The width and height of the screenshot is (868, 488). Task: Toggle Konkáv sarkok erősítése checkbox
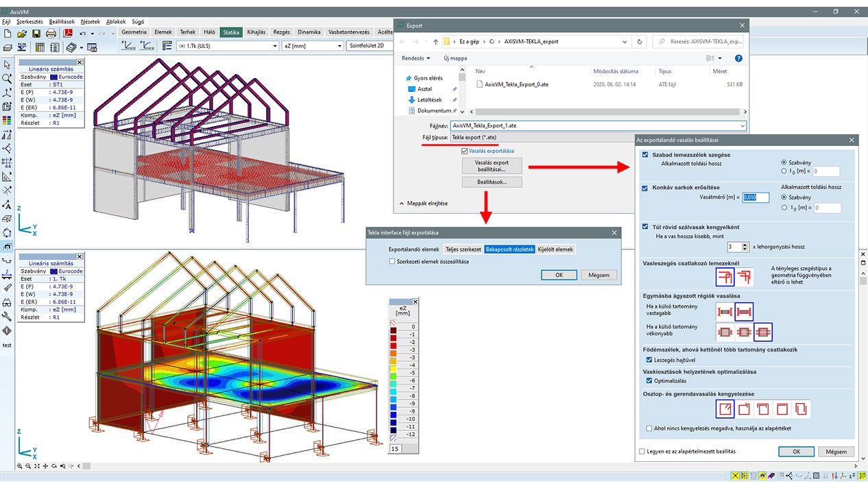[x=645, y=188]
